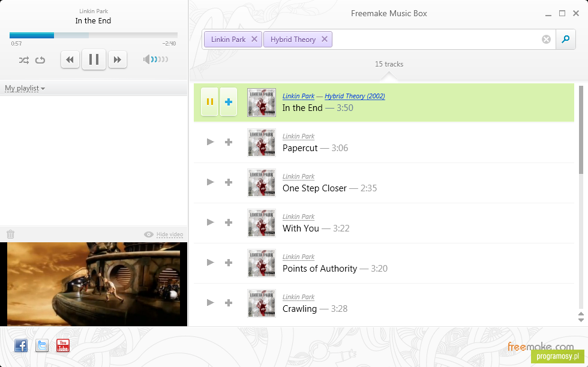Screen dimensions: 588x367
Task: Play Points of Authority
Action: click(x=211, y=263)
